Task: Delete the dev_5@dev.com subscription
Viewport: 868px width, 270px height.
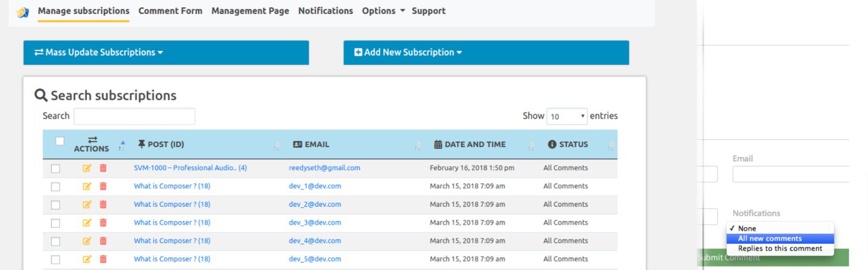Action: [x=103, y=259]
